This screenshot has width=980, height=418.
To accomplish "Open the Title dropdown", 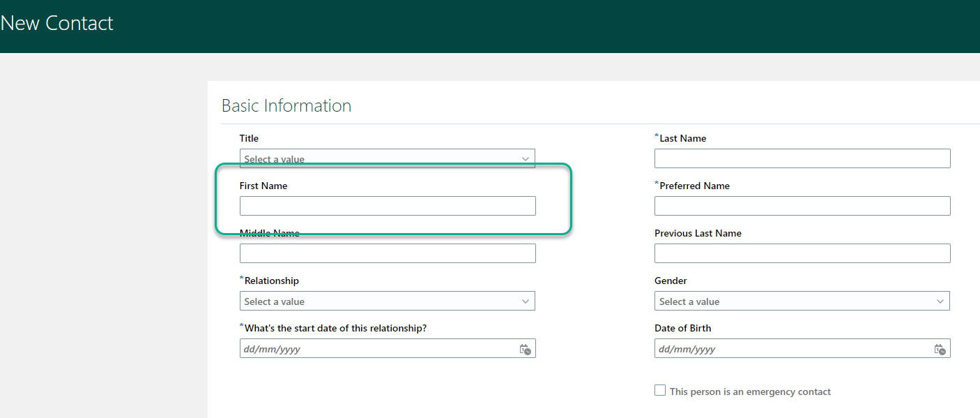I will 388,158.
